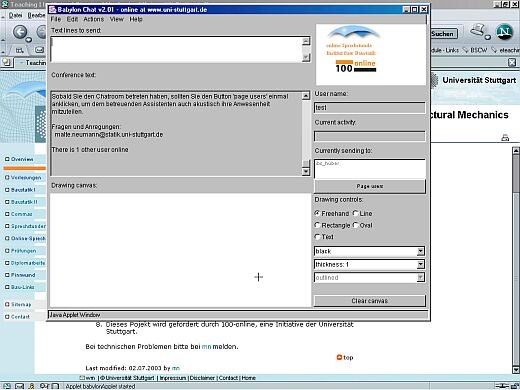Click the mail icon in browser status bar

pos(19,386)
